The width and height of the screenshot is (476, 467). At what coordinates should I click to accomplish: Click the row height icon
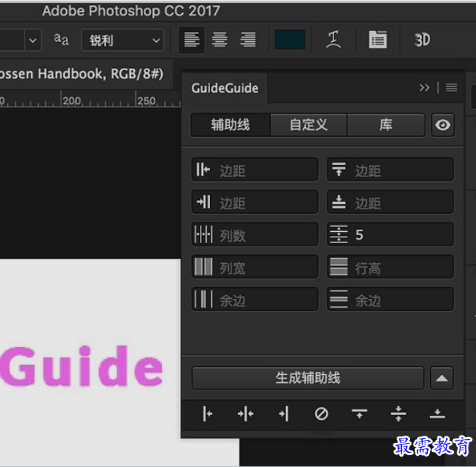pyautogui.click(x=339, y=266)
